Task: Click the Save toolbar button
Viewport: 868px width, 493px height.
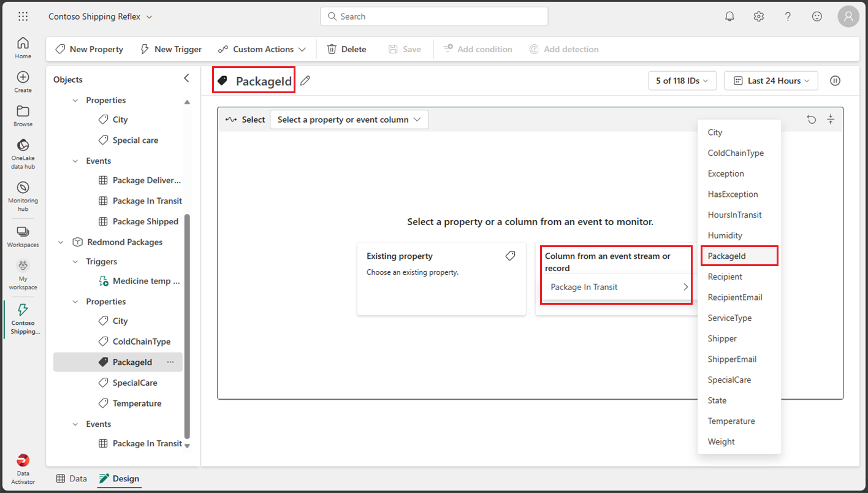Action: tap(405, 49)
